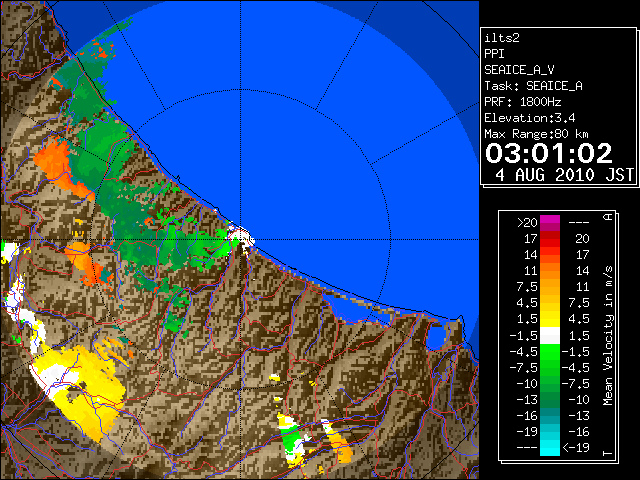Click the white 1.5 legend swatch
The height and width of the screenshot is (480, 640).
pyautogui.click(x=550, y=336)
